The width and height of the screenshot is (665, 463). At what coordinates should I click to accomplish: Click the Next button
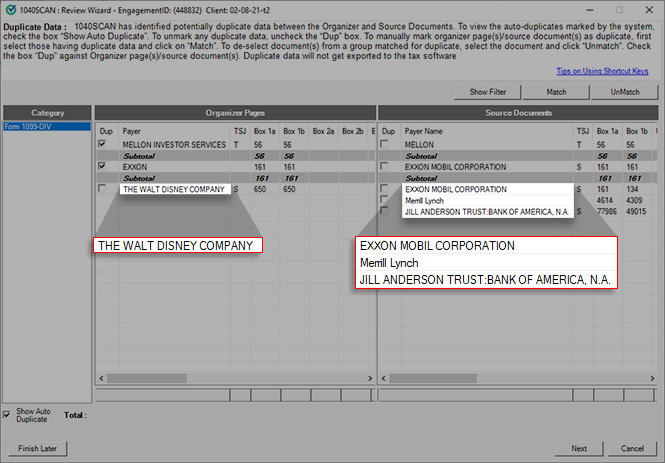coord(579,449)
